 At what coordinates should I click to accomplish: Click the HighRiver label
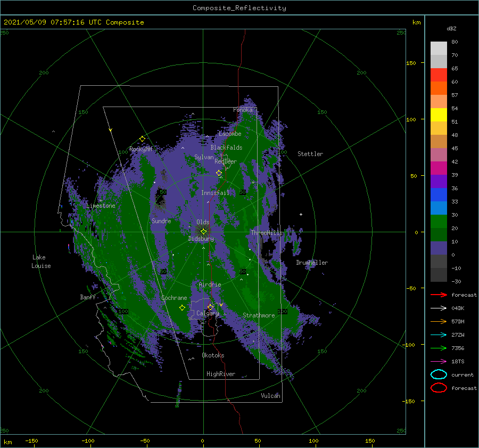[x=221, y=374]
